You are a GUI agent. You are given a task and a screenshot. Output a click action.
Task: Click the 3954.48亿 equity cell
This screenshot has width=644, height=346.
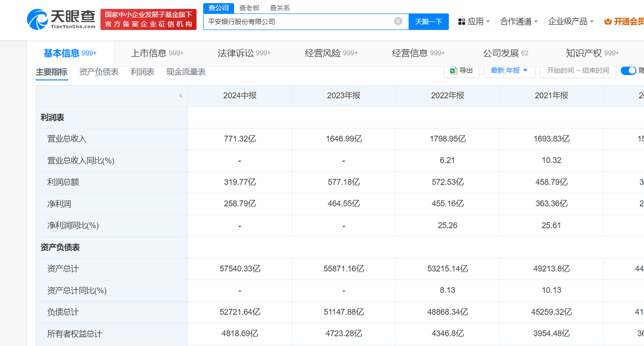(551, 334)
